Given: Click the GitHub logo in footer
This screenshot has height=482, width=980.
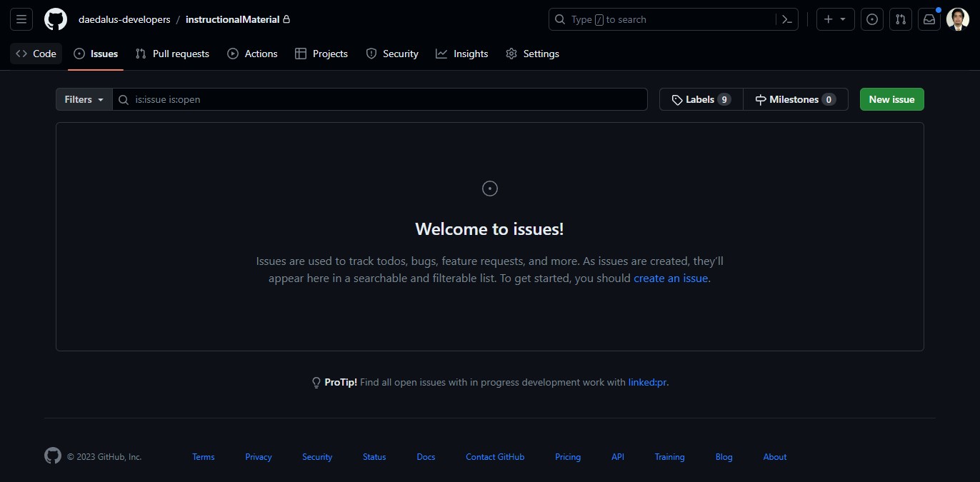Looking at the screenshot, I should tap(53, 456).
